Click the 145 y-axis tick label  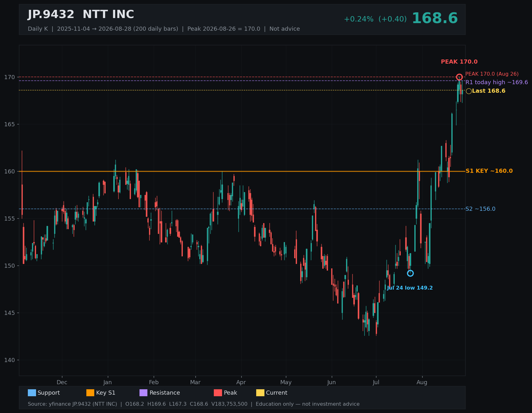point(9,313)
